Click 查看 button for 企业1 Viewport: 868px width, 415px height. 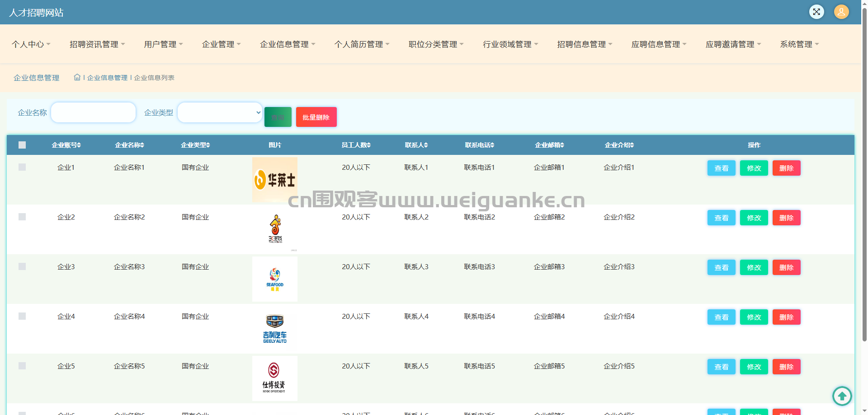click(x=722, y=168)
